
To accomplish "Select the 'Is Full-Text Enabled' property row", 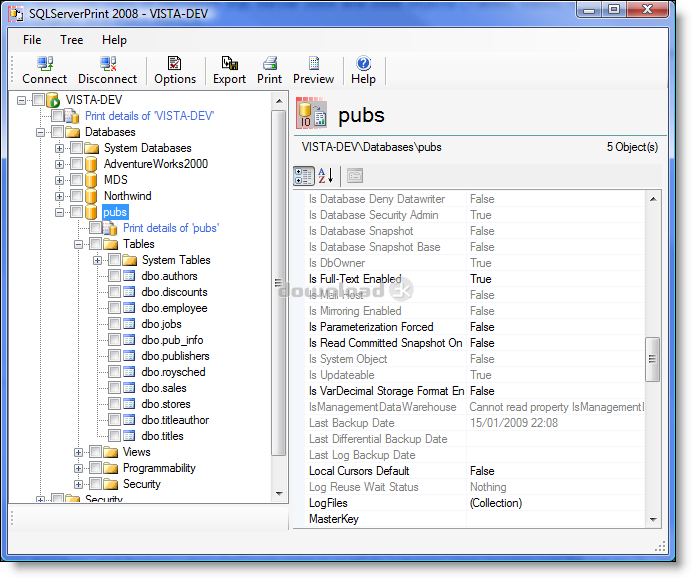I will (474, 279).
